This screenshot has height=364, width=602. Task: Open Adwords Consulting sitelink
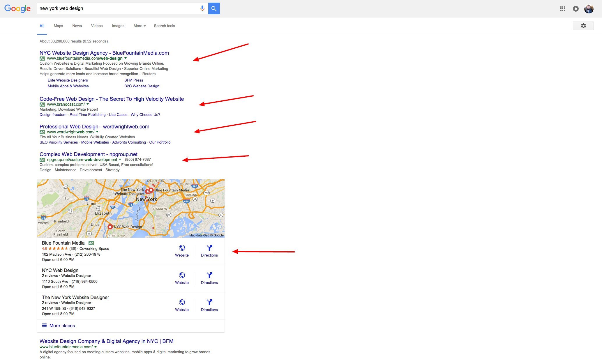(129, 142)
